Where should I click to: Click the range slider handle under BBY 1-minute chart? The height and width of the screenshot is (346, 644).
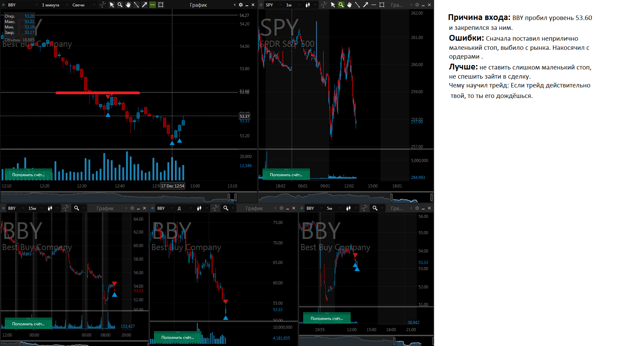[x=229, y=197]
